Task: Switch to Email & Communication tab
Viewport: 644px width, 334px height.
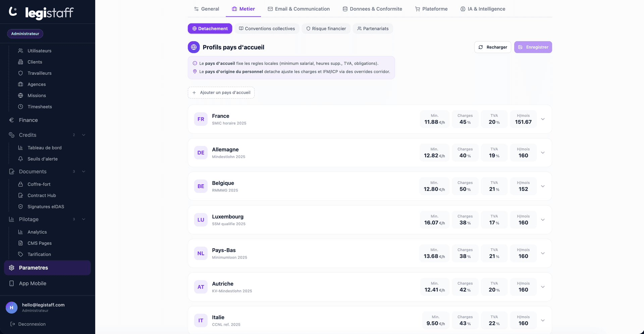Action: (299, 9)
